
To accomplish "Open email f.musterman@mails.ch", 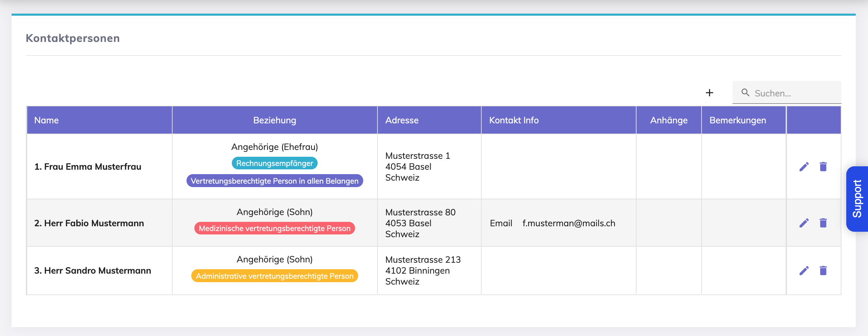I will 569,223.
